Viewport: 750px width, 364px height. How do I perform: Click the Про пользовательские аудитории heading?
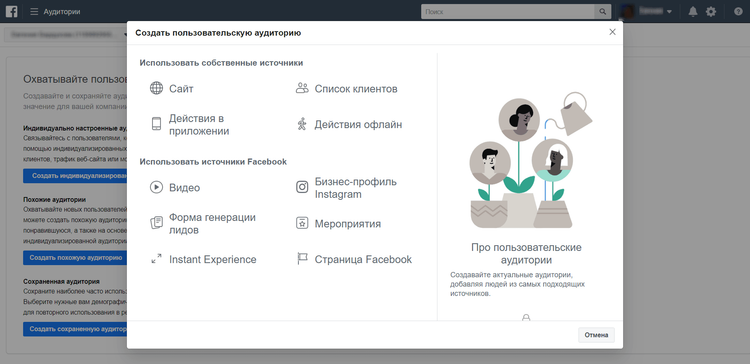(526, 254)
